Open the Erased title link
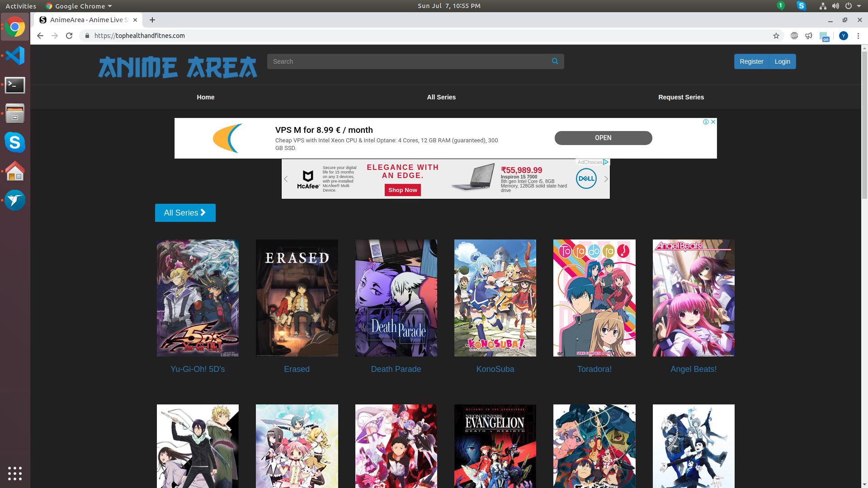The height and width of the screenshot is (488, 868). coord(297,369)
